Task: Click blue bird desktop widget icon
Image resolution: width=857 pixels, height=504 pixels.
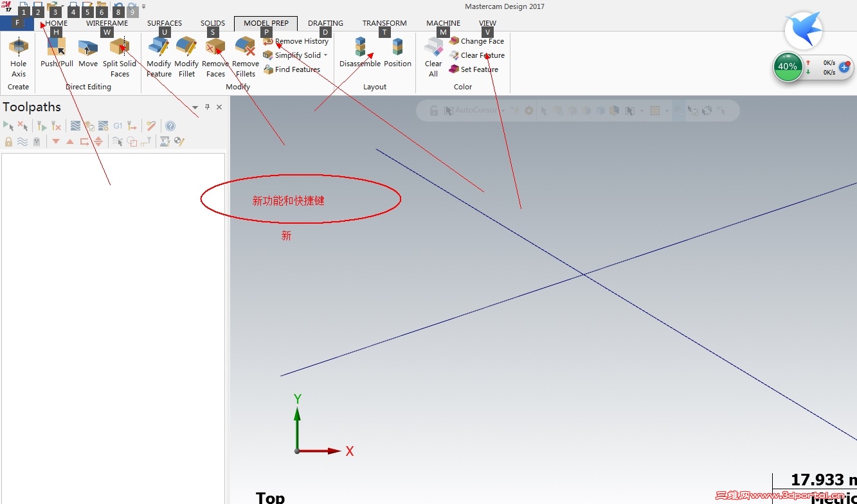Action: coord(804,30)
